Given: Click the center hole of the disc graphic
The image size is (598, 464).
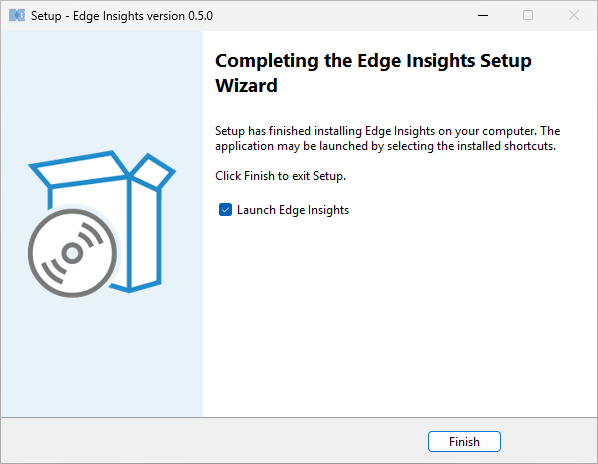Looking at the screenshot, I should click(72, 253).
